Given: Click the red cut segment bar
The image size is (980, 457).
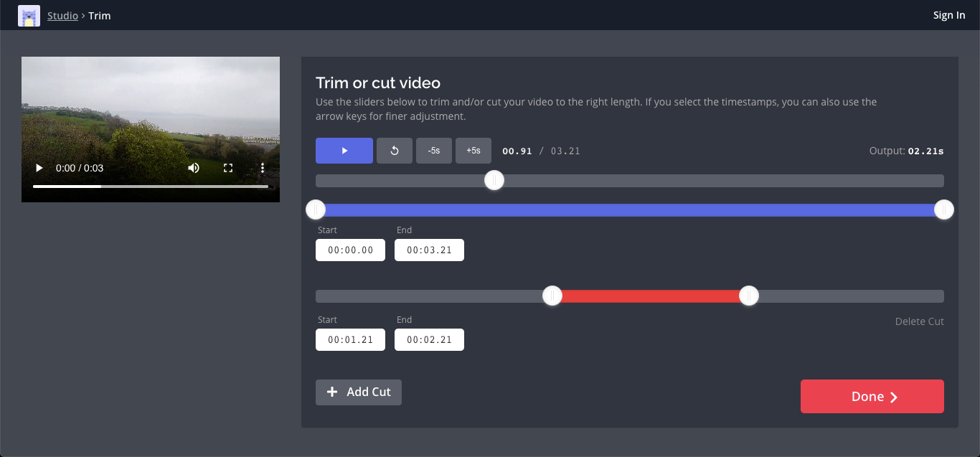Looking at the screenshot, I should (x=650, y=296).
